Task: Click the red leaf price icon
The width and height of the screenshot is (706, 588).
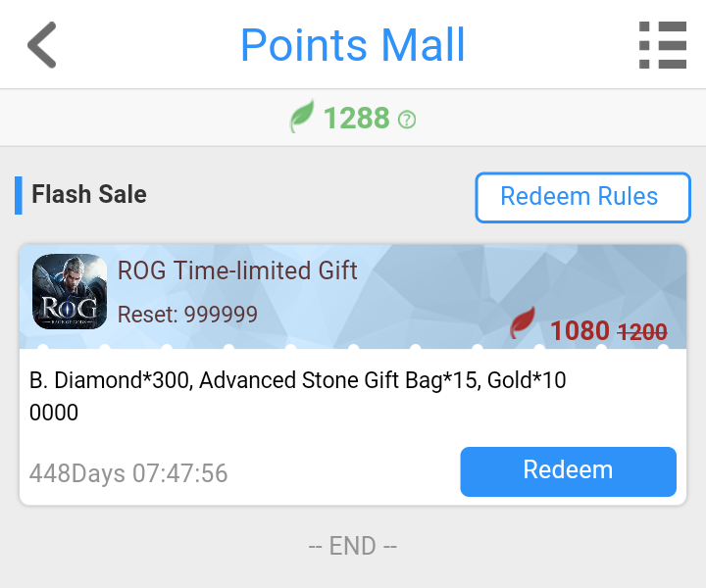Action: pyautogui.click(x=523, y=323)
